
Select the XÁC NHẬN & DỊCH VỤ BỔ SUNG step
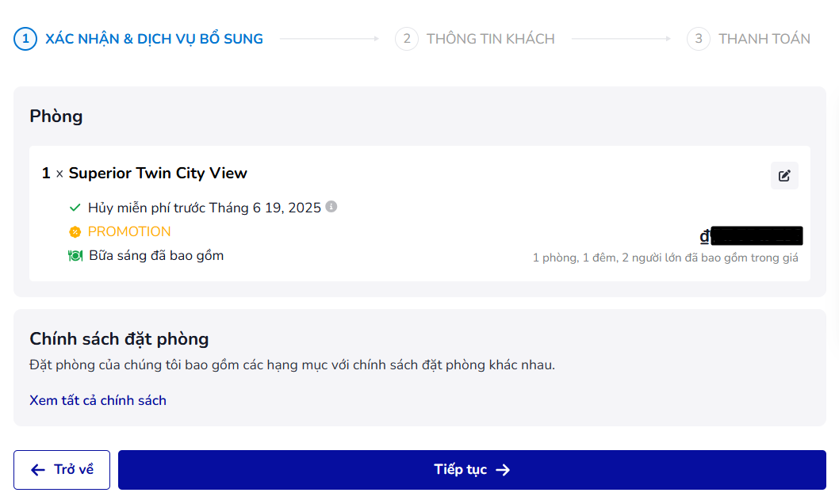pos(154,39)
